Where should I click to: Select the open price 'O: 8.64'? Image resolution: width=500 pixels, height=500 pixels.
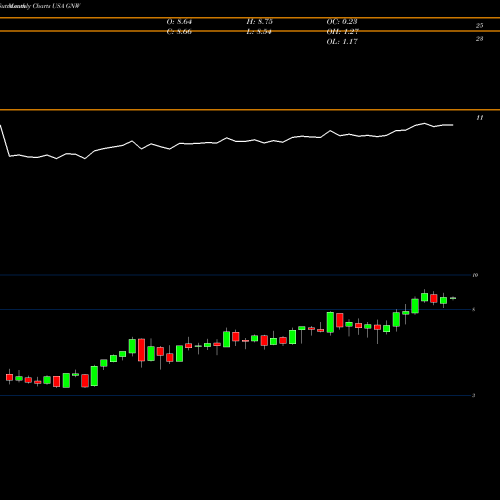(x=179, y=22)
